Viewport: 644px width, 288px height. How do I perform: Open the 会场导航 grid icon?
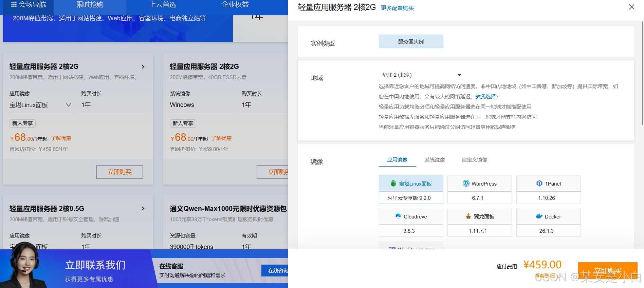(x=14, y=5)
